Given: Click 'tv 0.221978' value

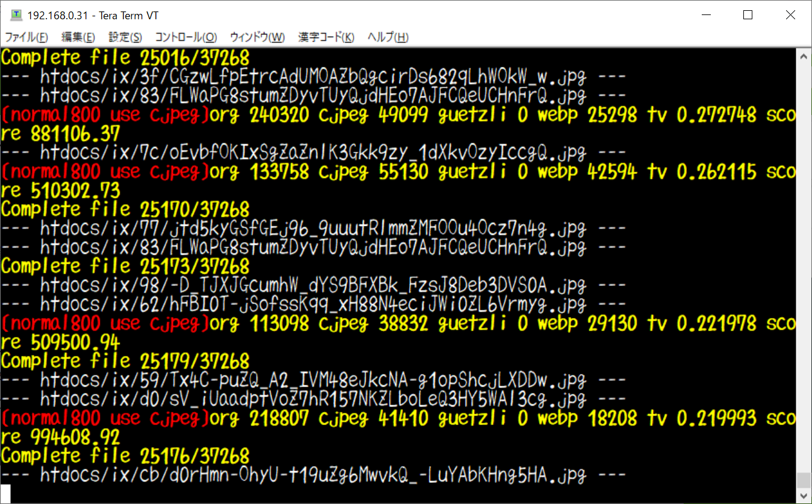Looking at the screenshot, I should tap(702, 324).
